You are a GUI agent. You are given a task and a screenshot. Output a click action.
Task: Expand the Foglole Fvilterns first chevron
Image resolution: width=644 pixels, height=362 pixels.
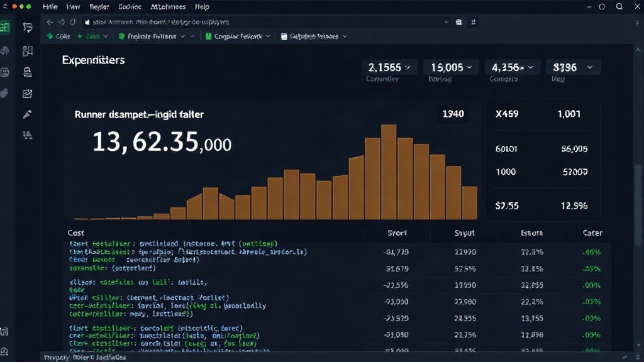point(182,36)
